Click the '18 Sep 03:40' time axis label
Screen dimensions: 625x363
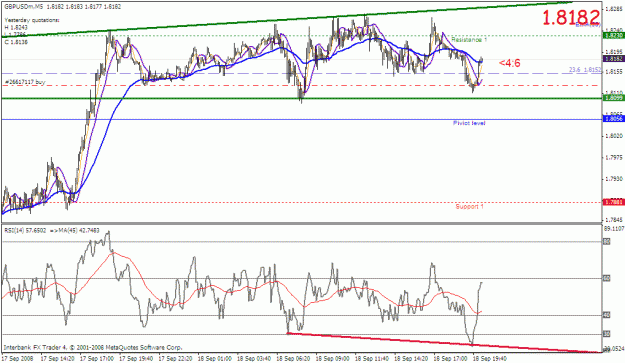coord(254,359)
